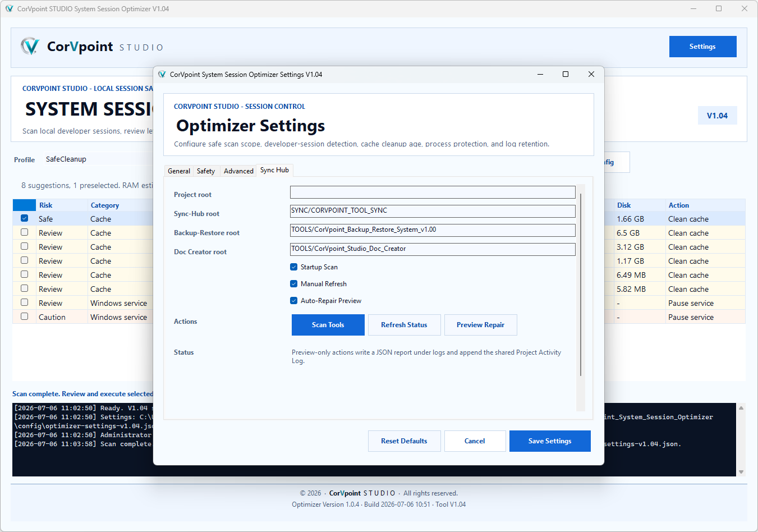Click the Optimizer Settings heading

[251, 126]
